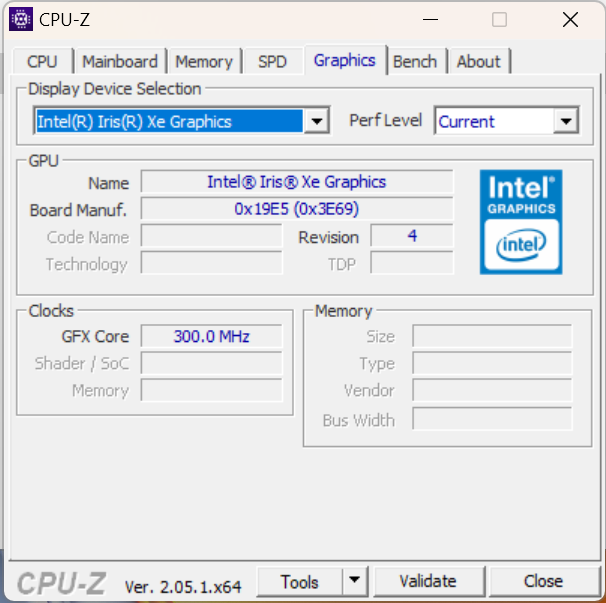
Task: Select the Intel(R) Iris(R) Xe Graphics device field
Action: click(169, 121)
